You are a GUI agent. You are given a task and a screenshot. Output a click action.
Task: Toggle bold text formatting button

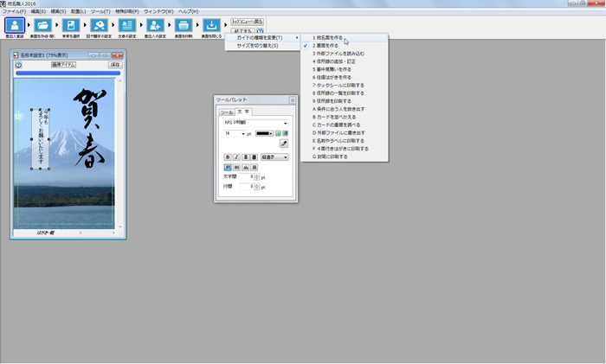228,157
